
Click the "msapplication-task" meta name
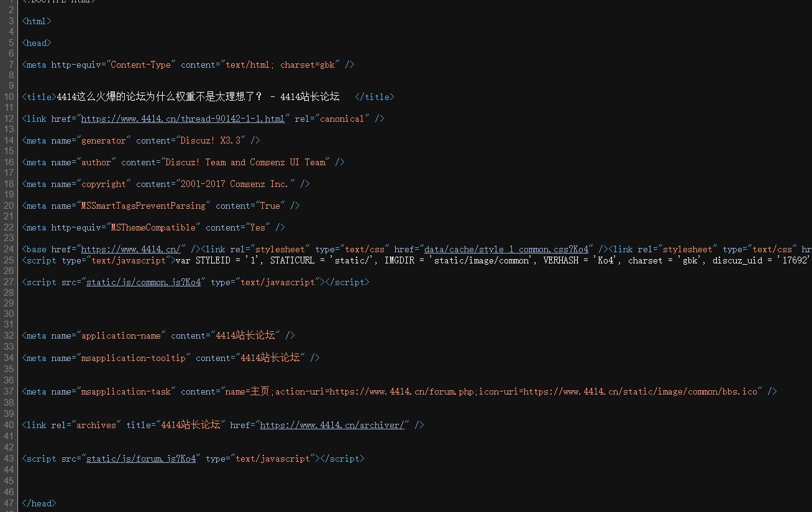click(x=125, y=391)
